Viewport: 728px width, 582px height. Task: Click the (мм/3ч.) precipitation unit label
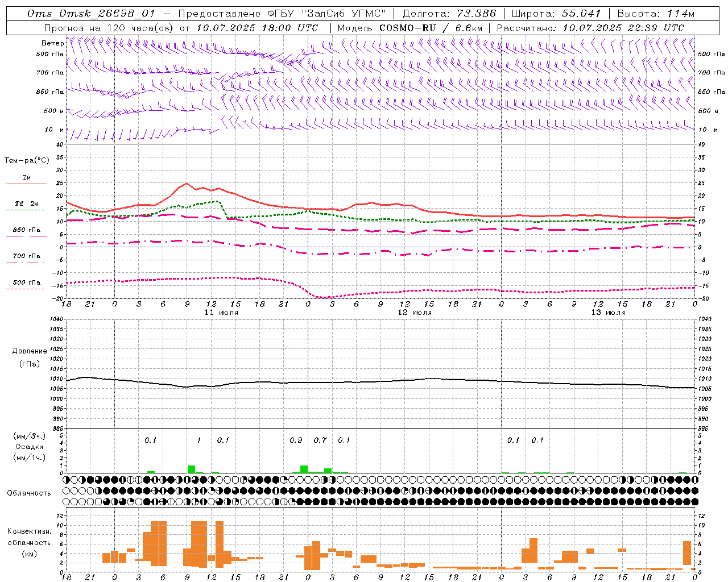[x=30, y=436]
